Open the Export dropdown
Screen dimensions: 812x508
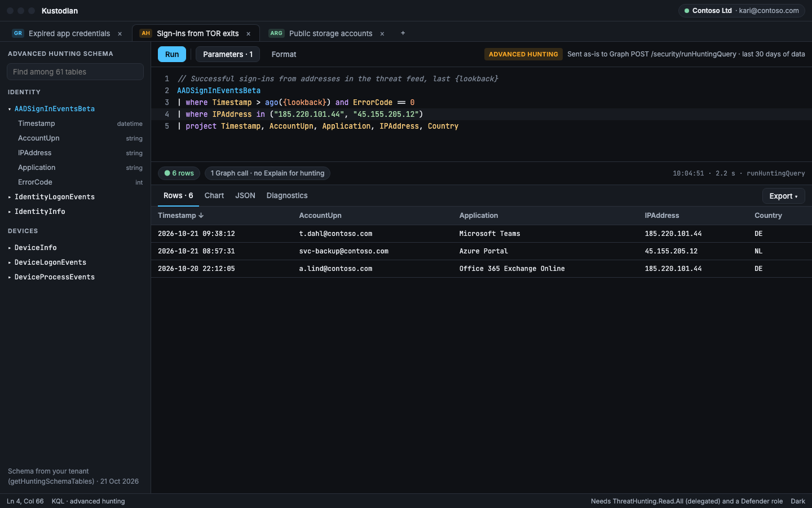click(784, 196)
